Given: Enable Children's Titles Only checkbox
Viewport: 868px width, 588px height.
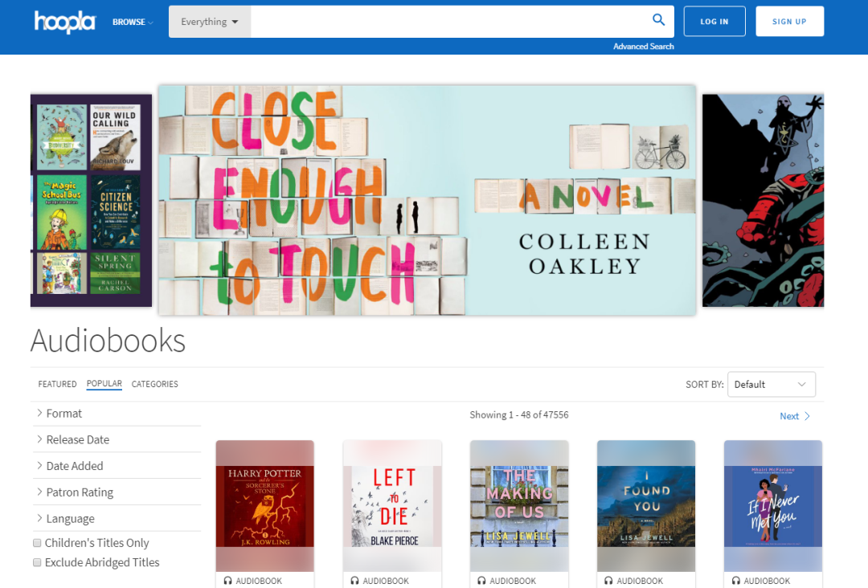Looking at the screenshot, I should (37, 543).
